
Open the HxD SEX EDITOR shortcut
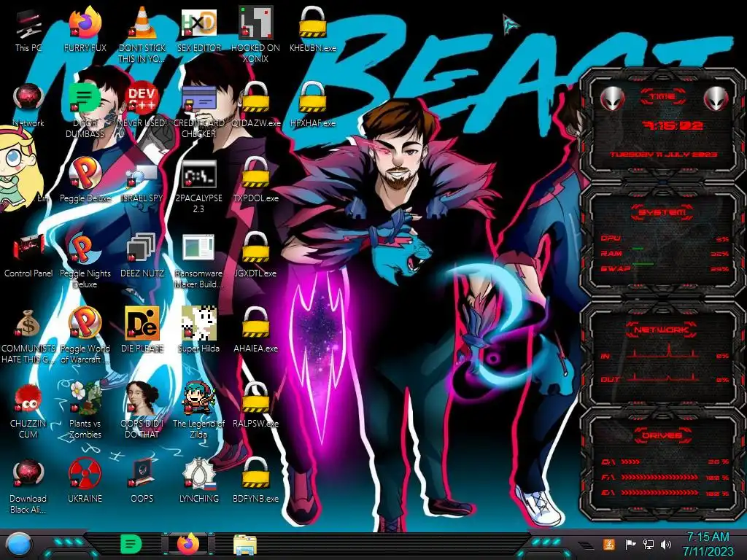(x=198, y=28)
